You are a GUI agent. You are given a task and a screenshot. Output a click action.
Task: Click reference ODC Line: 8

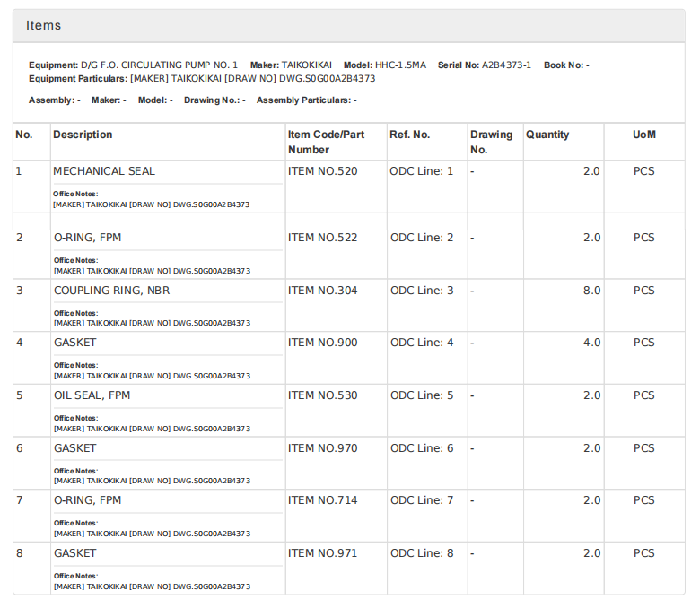point(422,553)
